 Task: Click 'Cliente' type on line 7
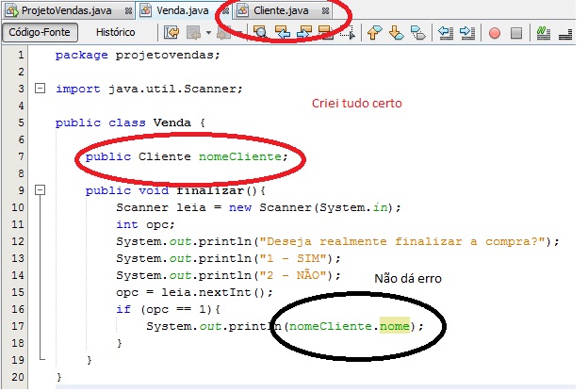point(164,156)
